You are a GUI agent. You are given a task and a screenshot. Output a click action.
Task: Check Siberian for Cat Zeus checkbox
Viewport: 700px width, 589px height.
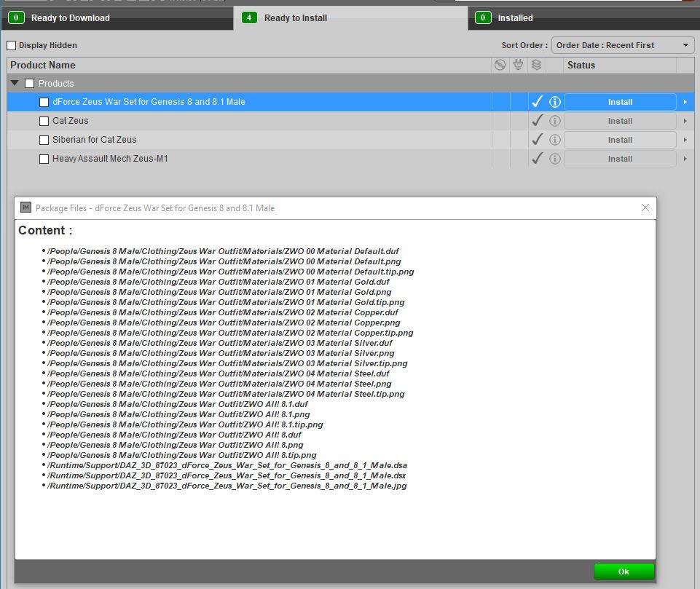[x=44, y=140]
